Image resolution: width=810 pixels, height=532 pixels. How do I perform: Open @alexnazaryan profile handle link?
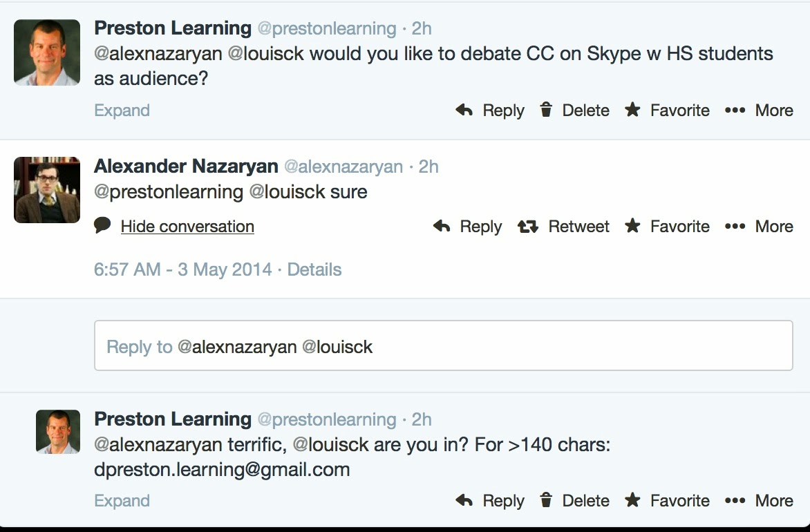[343, 167]
